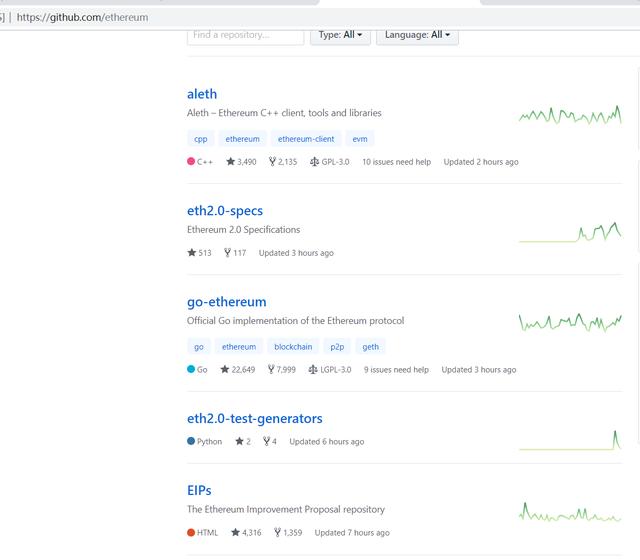Click the star icon showing 3,490 for aleth
This screenshot has width=640, height=560.
point(231,162)
